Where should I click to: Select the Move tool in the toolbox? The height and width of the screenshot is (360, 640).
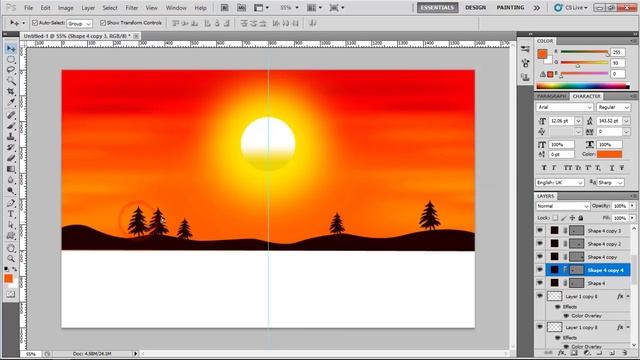pyautogui.click(x=11, y=49)
